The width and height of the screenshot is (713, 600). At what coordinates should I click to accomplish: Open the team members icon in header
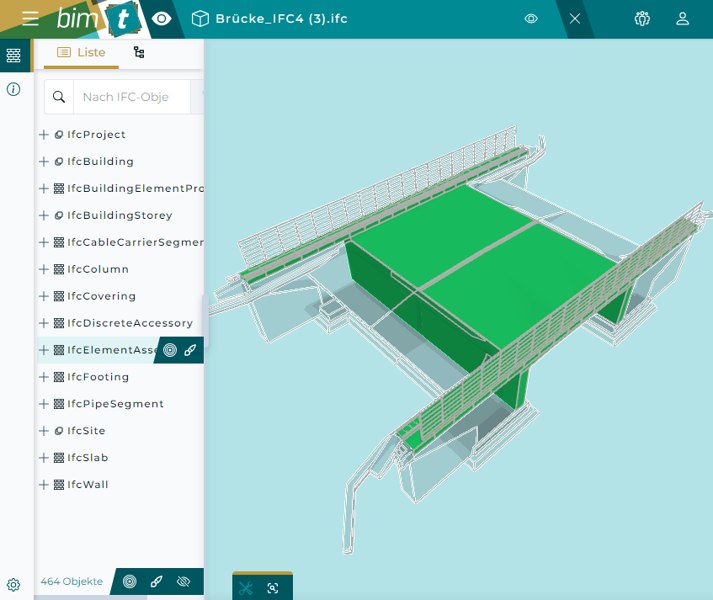point(642,19)
